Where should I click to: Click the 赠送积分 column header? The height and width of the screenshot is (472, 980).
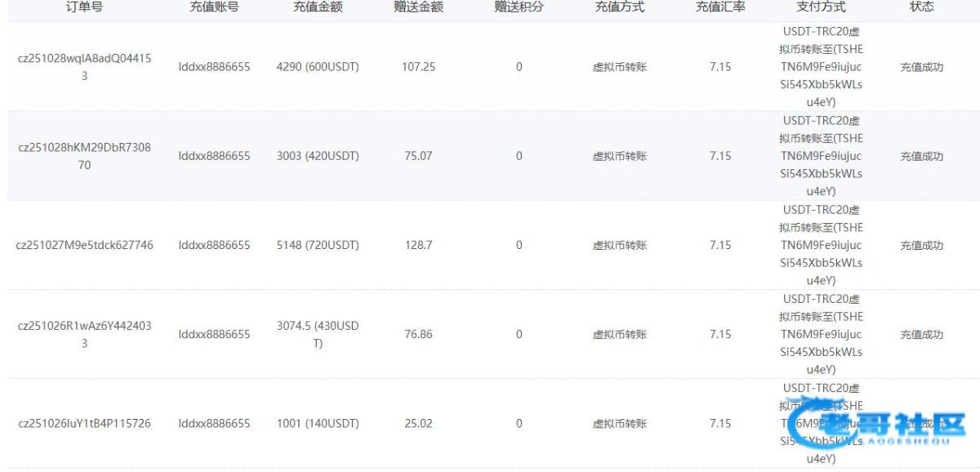pos(519,7)
